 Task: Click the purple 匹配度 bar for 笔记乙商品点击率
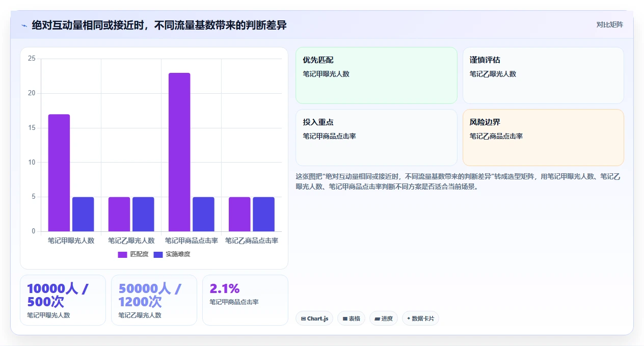(239, 214)
